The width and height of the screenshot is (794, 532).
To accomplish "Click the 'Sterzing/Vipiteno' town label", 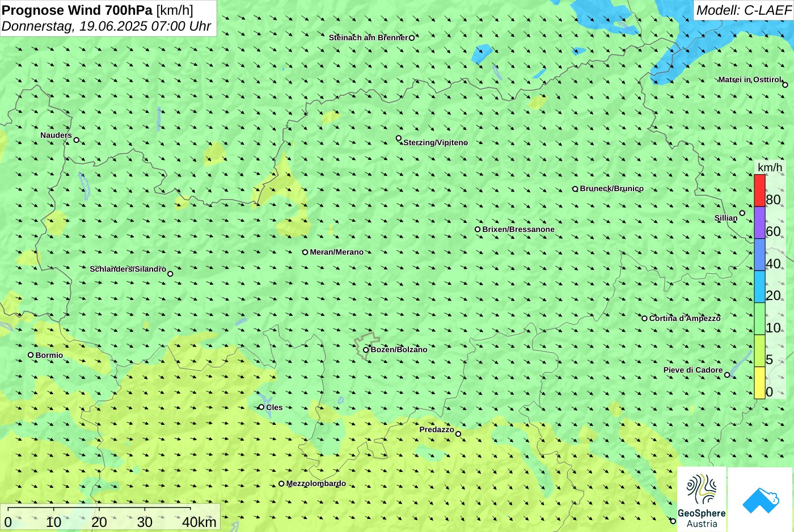I will pos(436,142).
